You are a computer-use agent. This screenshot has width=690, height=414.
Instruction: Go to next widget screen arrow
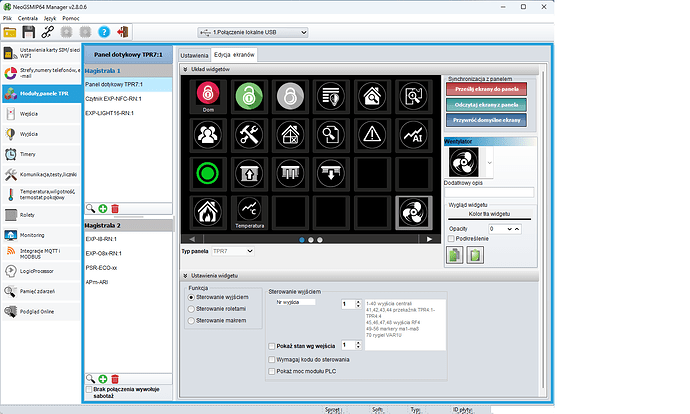point(429,239)
